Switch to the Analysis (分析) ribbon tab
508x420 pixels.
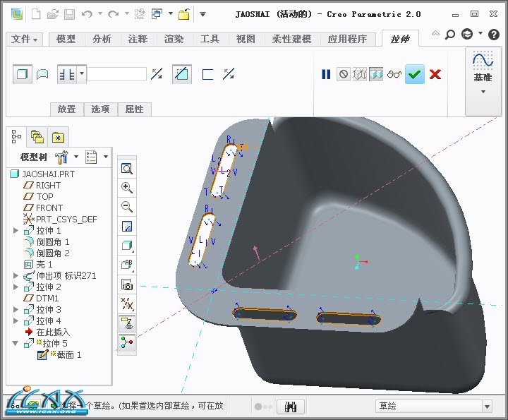102,40
